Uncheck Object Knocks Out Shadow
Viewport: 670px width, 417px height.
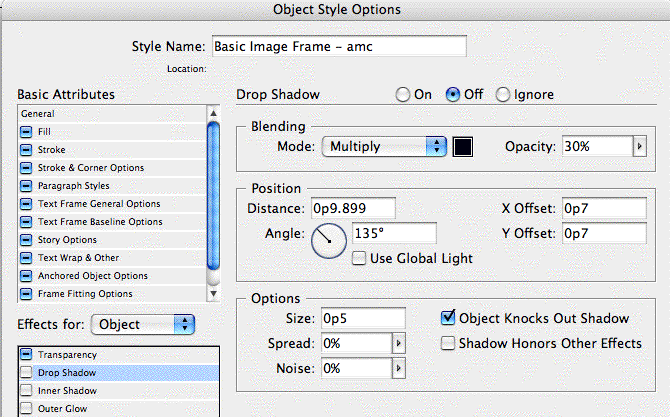[447, 318]
